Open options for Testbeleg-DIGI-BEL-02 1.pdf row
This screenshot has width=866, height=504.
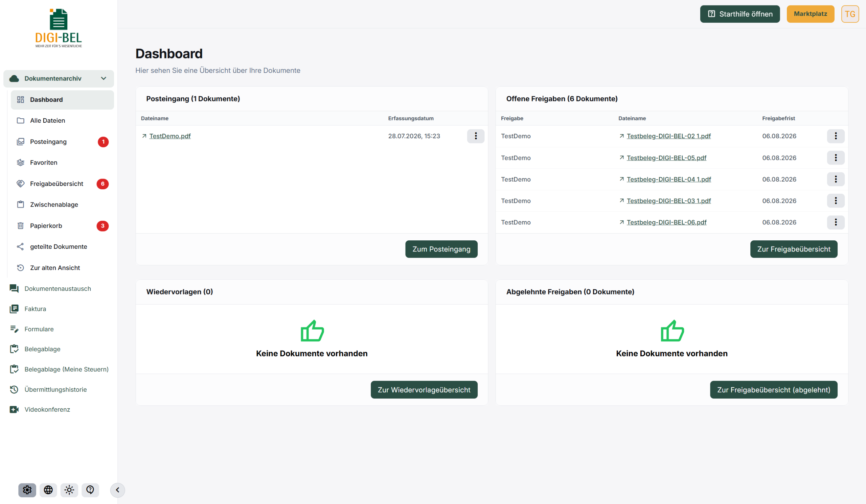tap(836, 136)
